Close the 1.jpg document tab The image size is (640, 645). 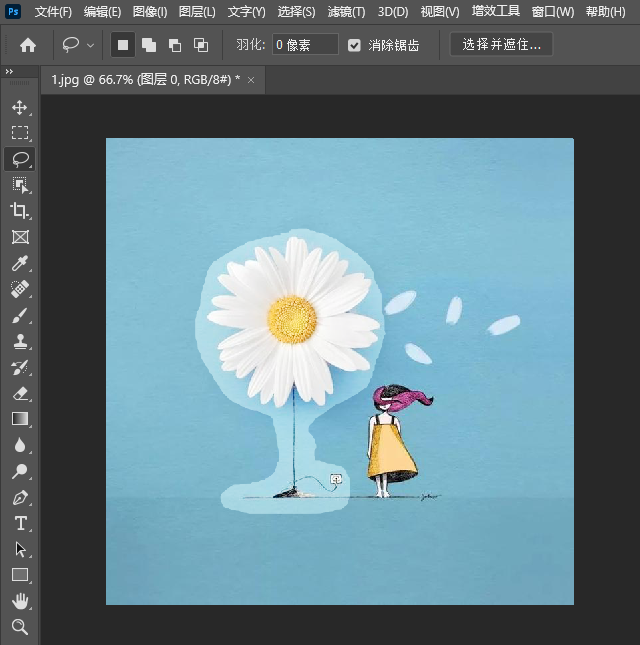click(251, 80)
